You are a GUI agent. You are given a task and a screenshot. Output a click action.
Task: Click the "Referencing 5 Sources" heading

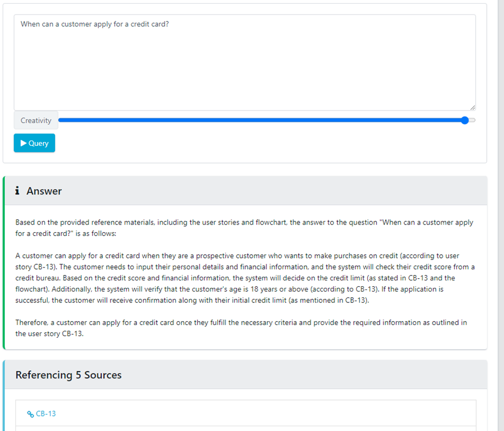point(69,375)
